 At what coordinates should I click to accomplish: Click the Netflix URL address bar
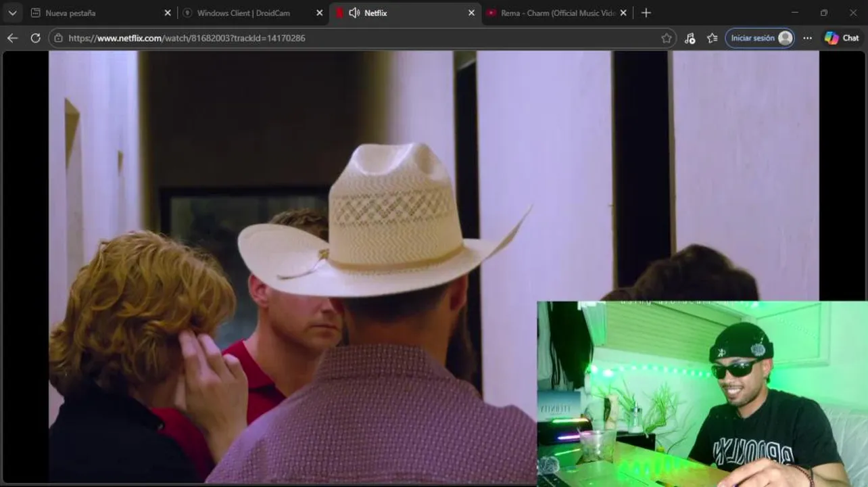(x=362, y=38)
